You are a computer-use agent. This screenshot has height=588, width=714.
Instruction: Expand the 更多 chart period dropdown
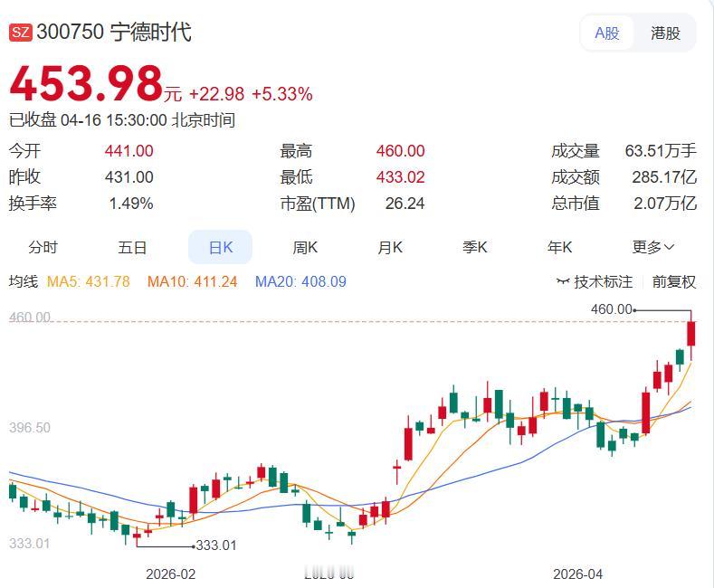[652, 247]
